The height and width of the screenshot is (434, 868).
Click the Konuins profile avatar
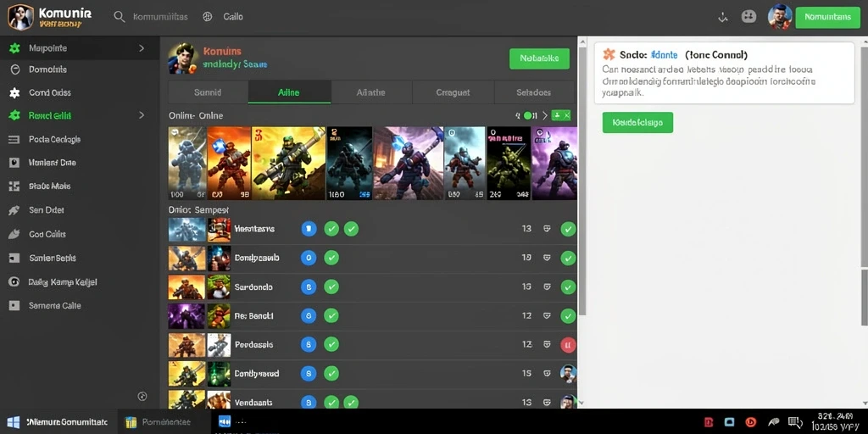[x=183, y=58]
